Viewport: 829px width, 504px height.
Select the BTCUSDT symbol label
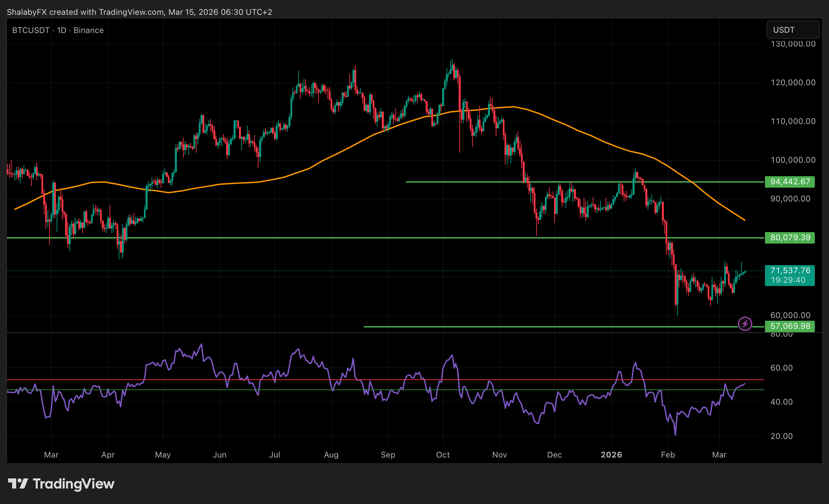30,30
